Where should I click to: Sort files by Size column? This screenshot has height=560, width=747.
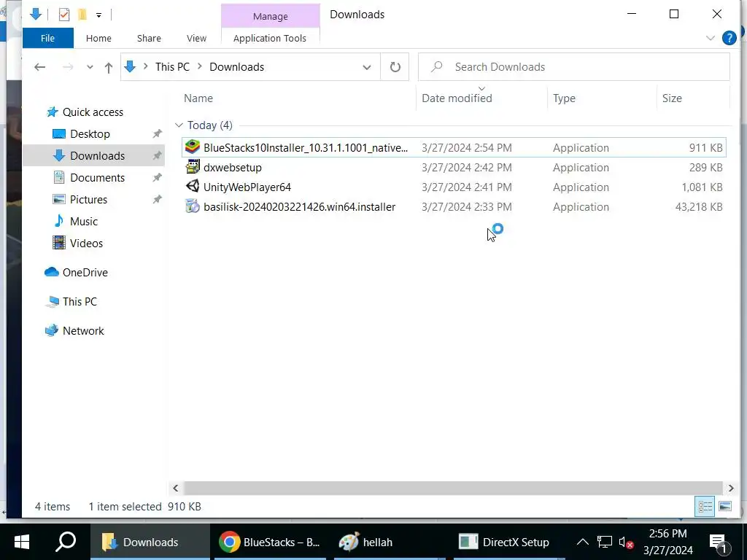click(672, 98)
